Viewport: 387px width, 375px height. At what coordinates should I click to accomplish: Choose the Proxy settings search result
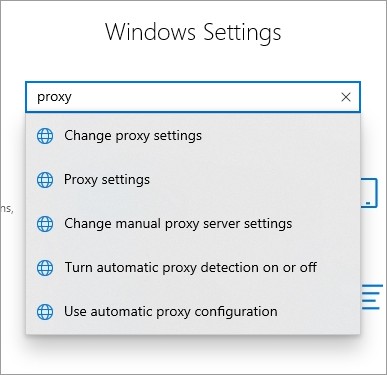(x=193, y=180)
